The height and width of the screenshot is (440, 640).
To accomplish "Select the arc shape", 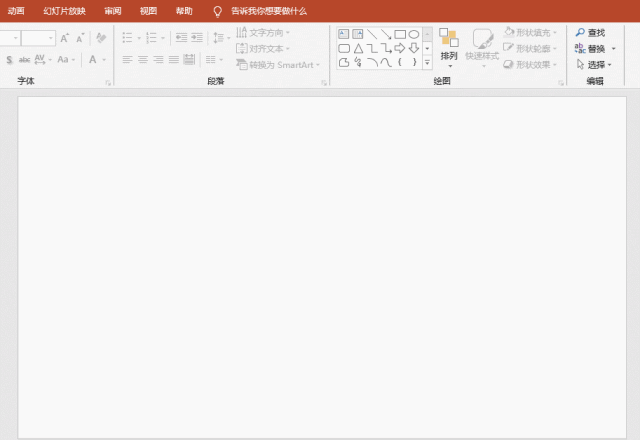I will click(x=372, y=62).
